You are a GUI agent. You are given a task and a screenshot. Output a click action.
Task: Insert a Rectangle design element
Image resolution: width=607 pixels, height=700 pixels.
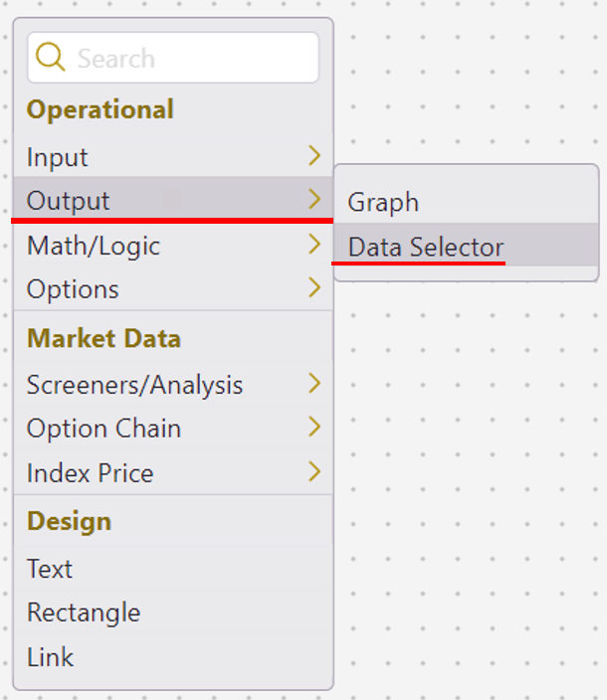[84, 612]
